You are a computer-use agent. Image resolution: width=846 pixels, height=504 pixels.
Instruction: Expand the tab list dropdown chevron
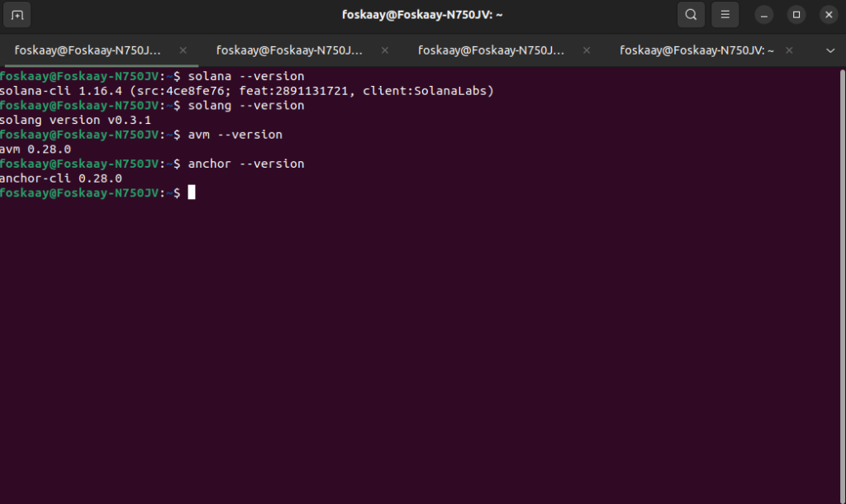[x=829, y=50]
